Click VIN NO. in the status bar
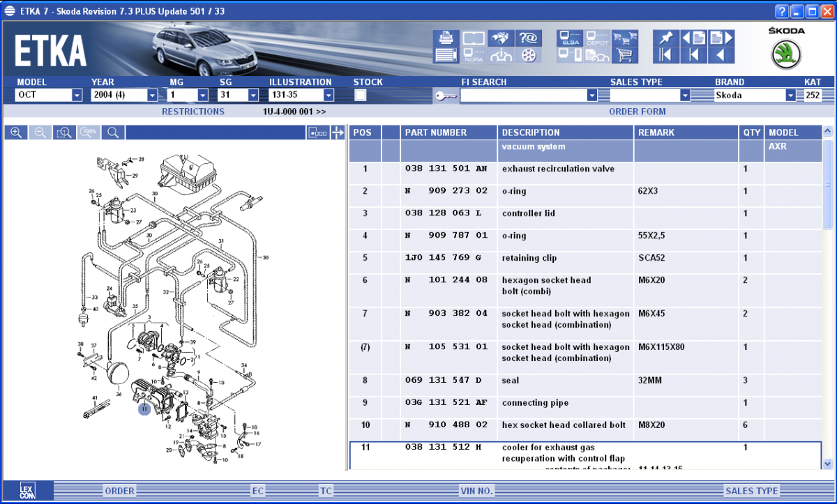Image resolution: width=837 pixels, height=504 pixels. tap(477, 491)
